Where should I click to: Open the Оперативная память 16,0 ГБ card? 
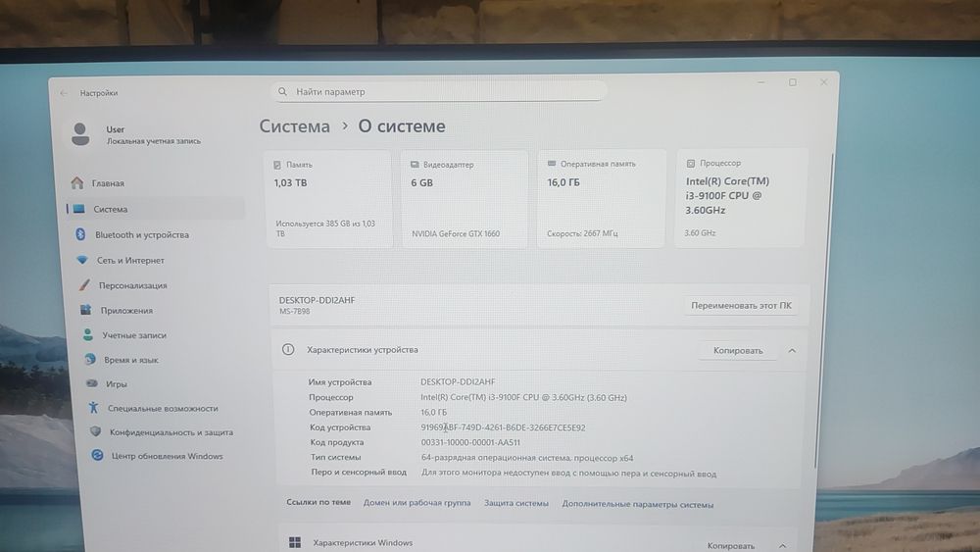click(x=602, y=198)
